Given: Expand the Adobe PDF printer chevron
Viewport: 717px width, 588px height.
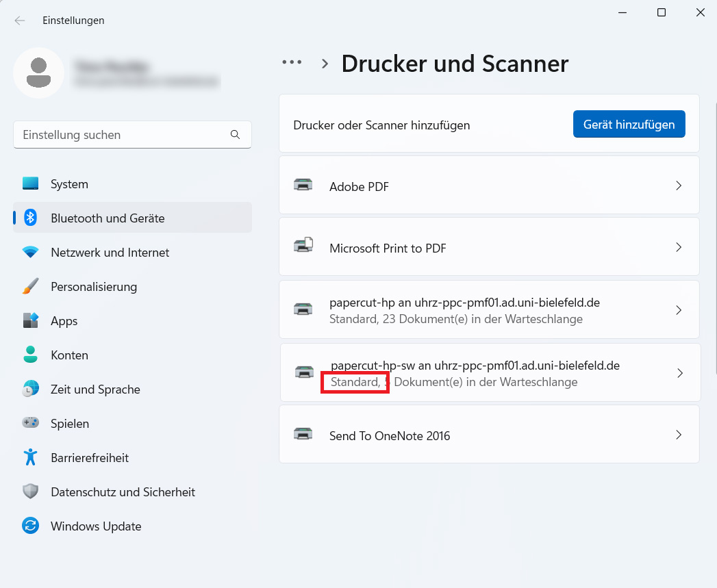Looking at the screenshot, I should click(679, 186).
